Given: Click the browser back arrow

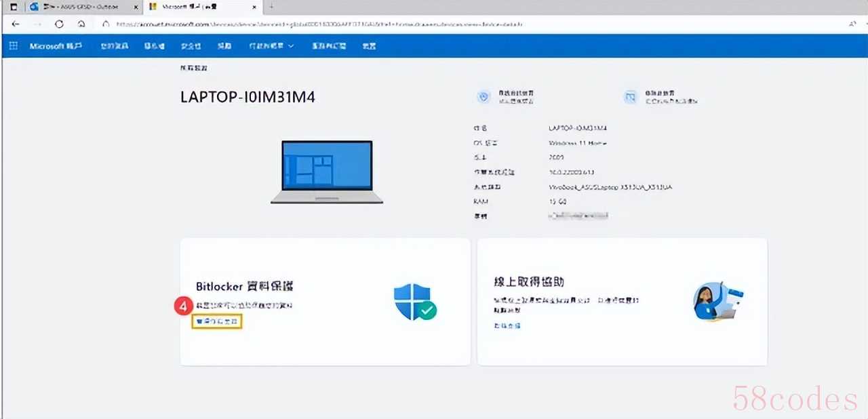Looking at the screenshot, I should point(16,24).
